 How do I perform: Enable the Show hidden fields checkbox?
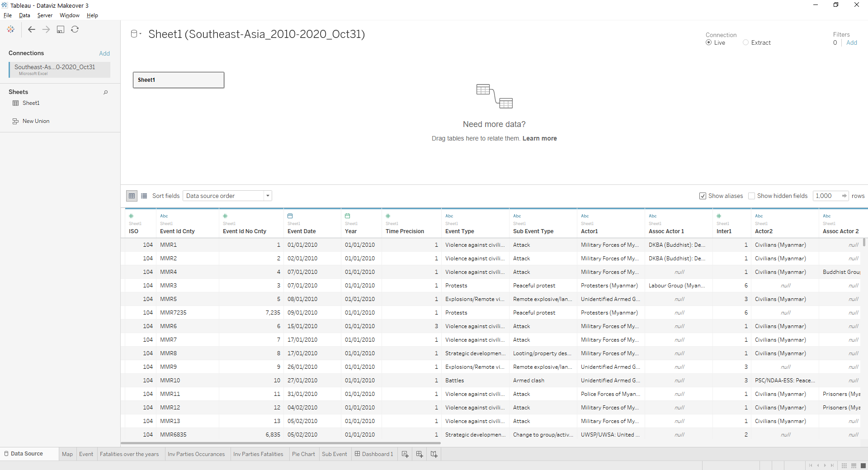tap(752, 196)
